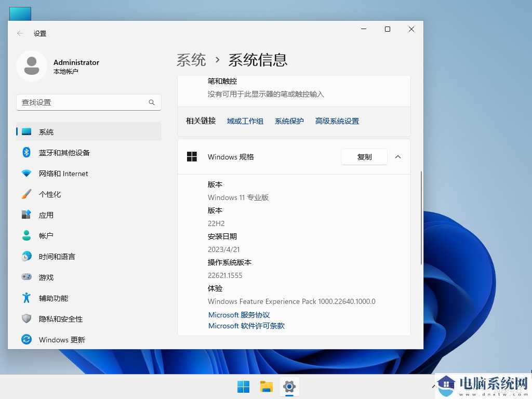Click the shield icon for 隐私和安全性

click(x=26, y=318)
